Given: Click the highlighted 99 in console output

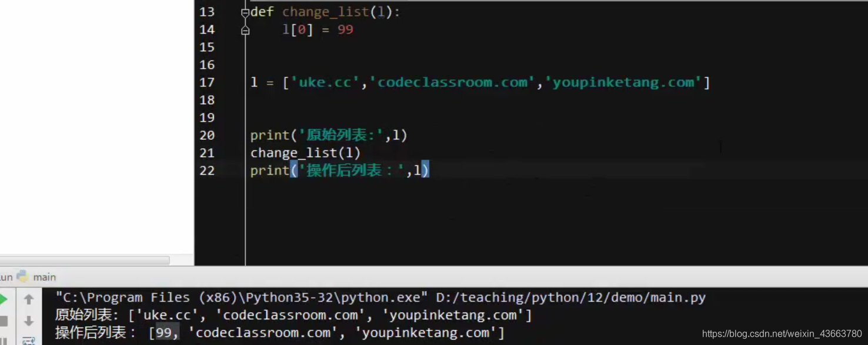Looking at the screenshot, I should point(163,333).
